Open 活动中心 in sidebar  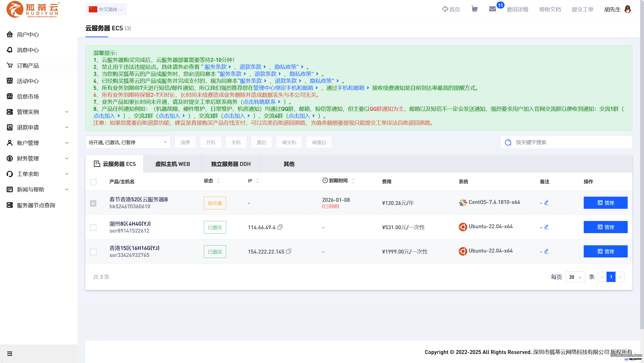[28, 81]
